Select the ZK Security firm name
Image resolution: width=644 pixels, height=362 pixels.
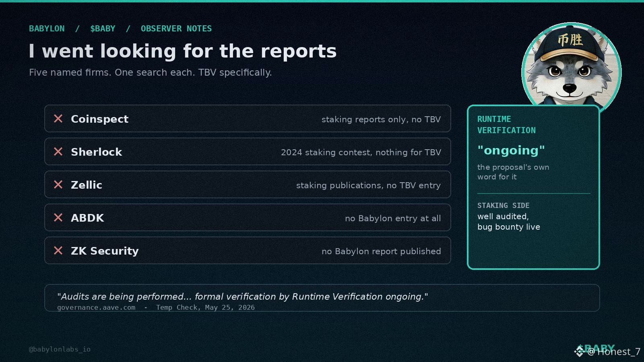105,251
